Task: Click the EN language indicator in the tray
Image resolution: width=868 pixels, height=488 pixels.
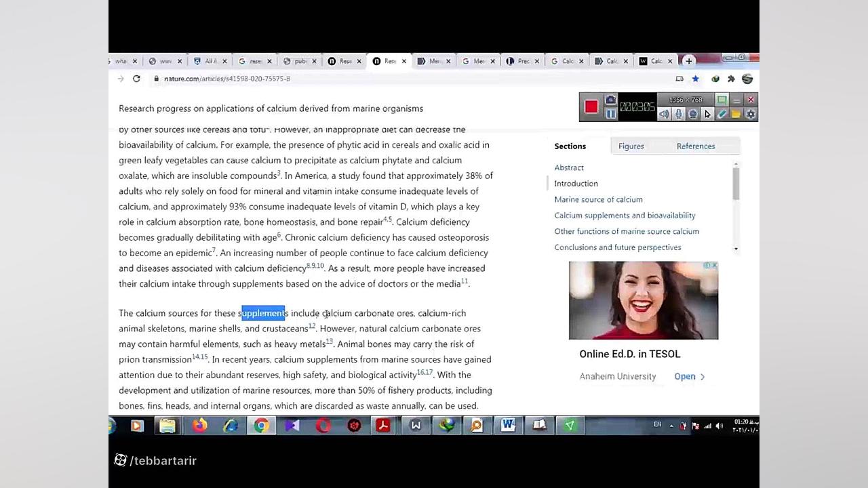Action: 657,424
